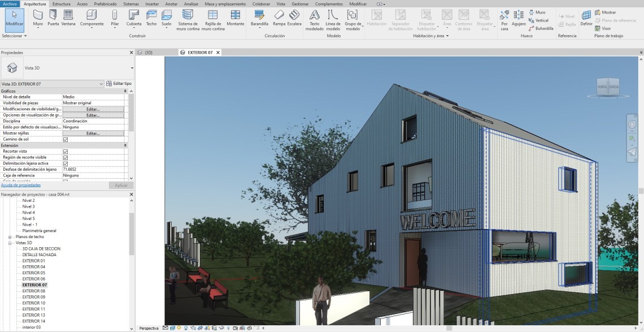Screen dimensions: 644x332
Task: Click the Editar tipo button
Action: pos(119,84)
